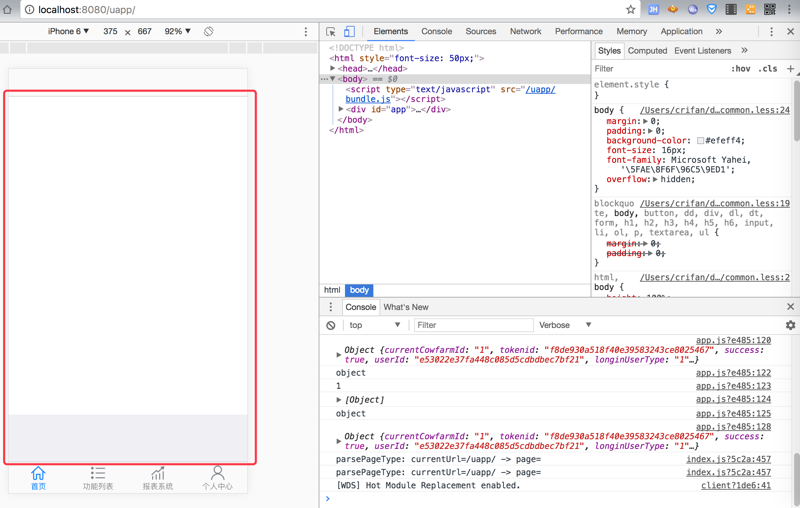Tap the 报表系统 chart icon
This screenshot has width=800, height=508.
pyautogui.click(x=158, y=473)
